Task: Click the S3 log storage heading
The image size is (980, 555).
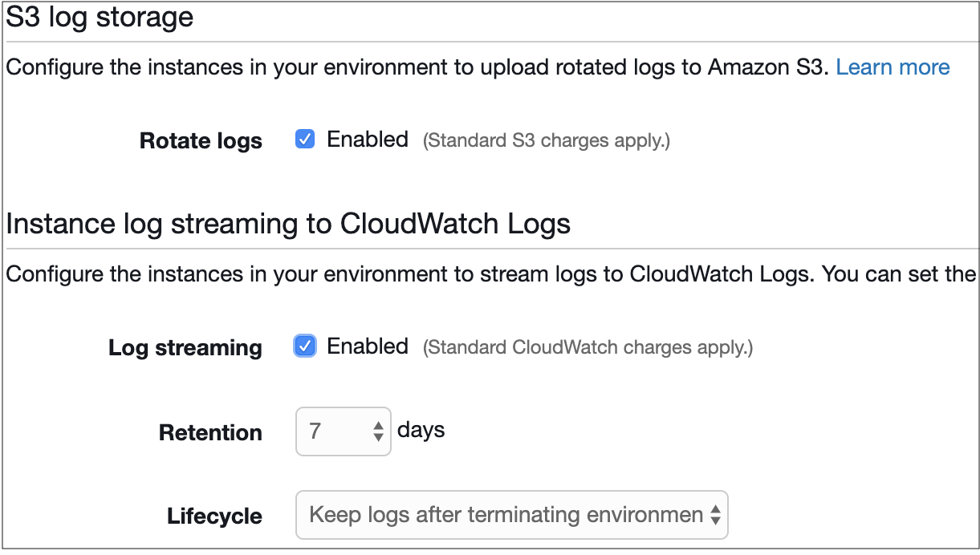Action: 100,18
